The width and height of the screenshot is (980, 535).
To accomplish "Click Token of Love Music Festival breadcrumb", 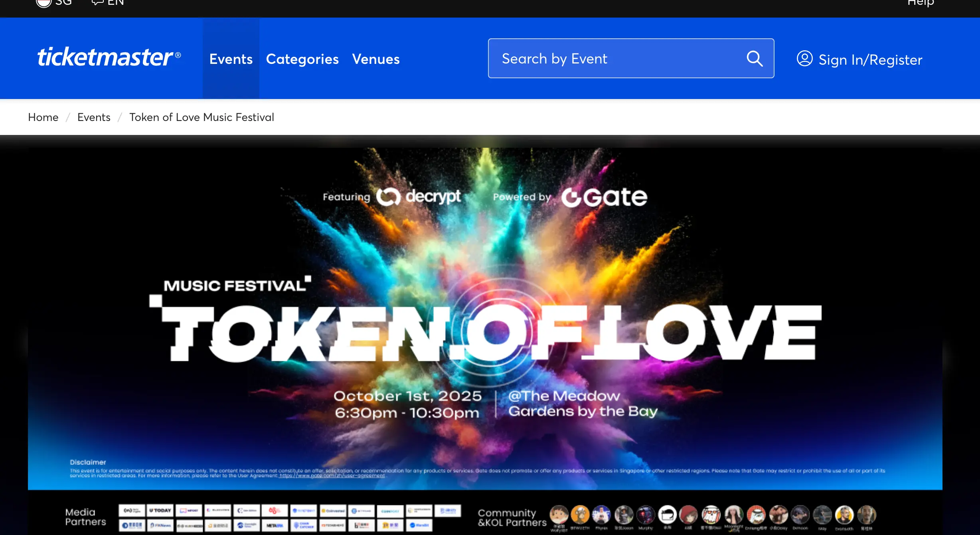I will pyautogui.click(x=202, y=117).
